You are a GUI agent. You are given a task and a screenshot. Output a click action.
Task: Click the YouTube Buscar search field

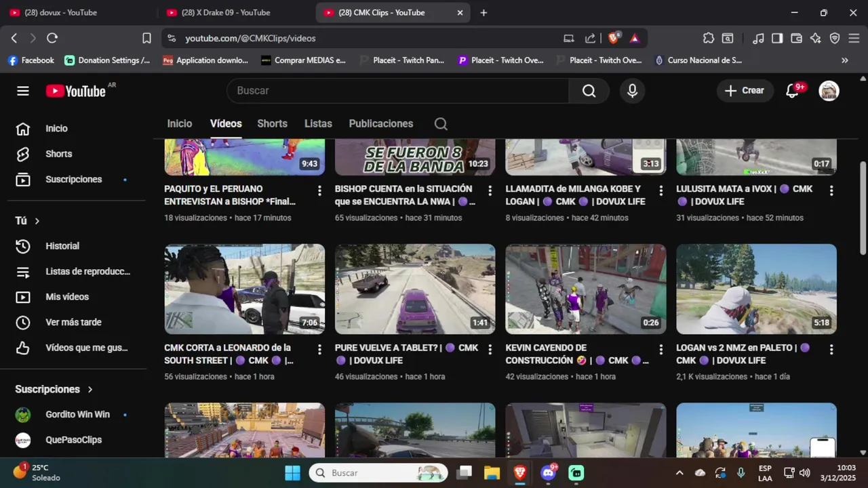398,91
